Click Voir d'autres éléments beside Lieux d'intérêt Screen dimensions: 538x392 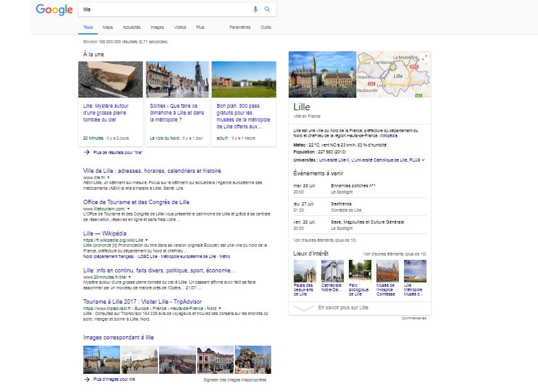pos(395,254)
